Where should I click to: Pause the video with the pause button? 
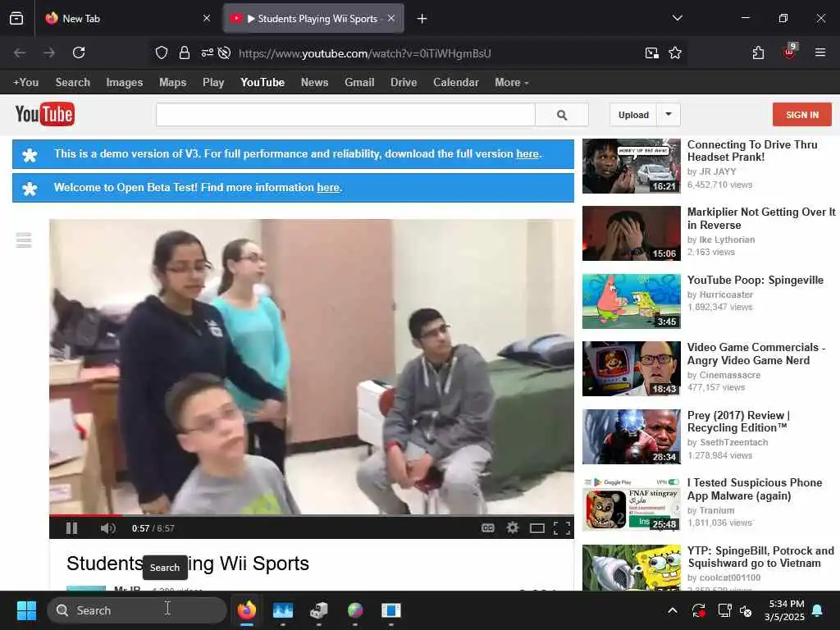(x=71, y=528)
